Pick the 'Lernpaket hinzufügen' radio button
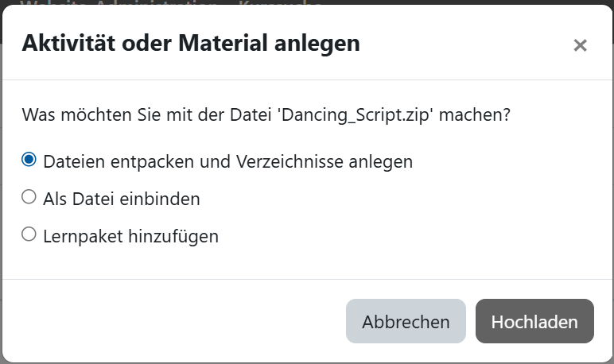614x364 pixels. (x=29, y=234)
